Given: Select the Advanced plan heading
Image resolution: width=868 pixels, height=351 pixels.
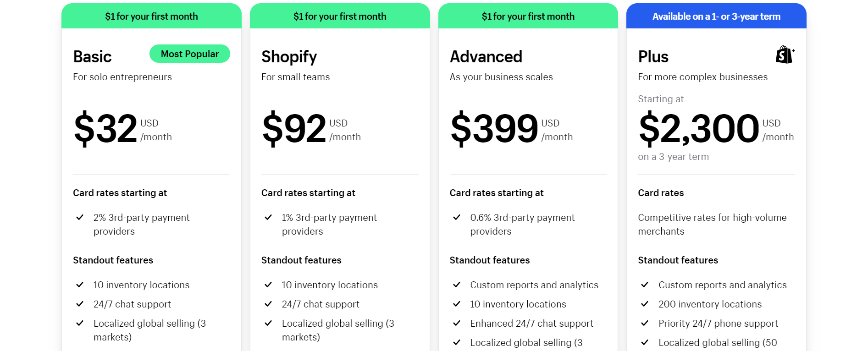Looking at the screenshot, I should coord(486,57).
